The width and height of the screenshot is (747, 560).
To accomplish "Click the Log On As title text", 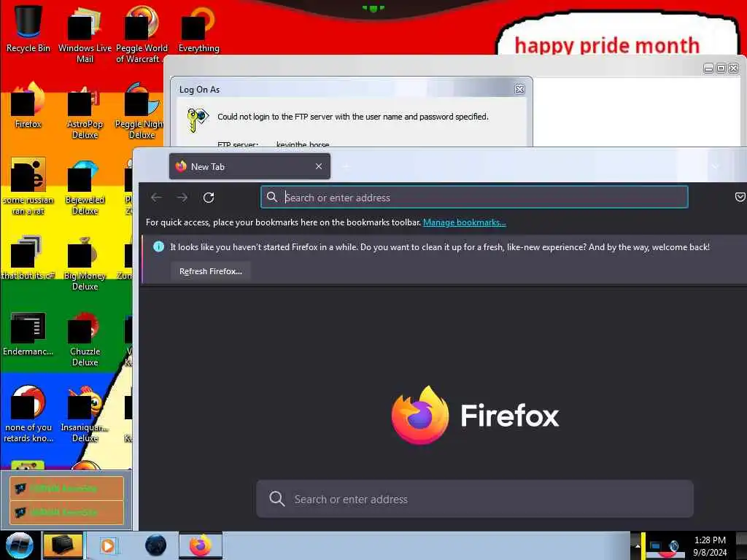I will pyautogui.click(x=199, y=90).
